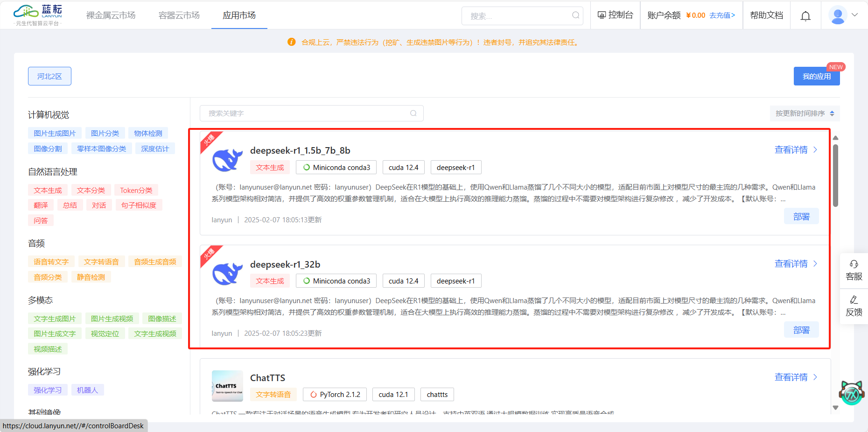Open 客服 customer service widget
Image resolution: width=868 pixels, height=432 pixels.
coord(854,270)
